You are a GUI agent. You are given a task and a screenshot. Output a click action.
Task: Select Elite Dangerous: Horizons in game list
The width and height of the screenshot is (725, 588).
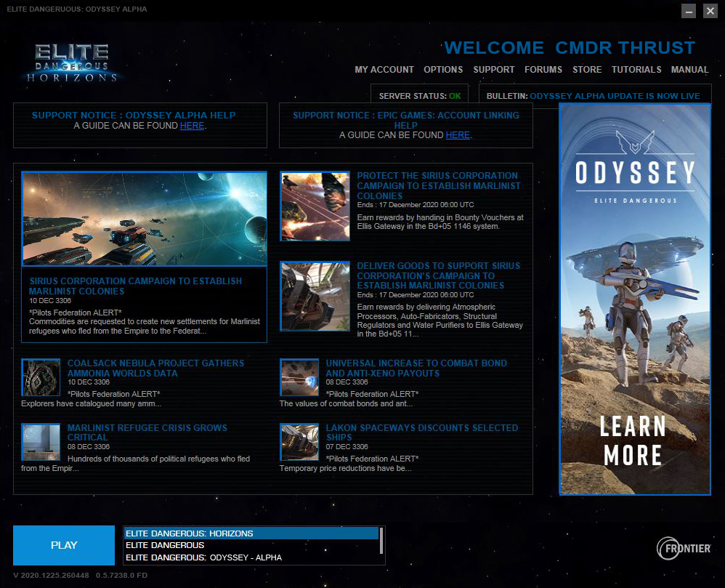[x=251, y=533]
